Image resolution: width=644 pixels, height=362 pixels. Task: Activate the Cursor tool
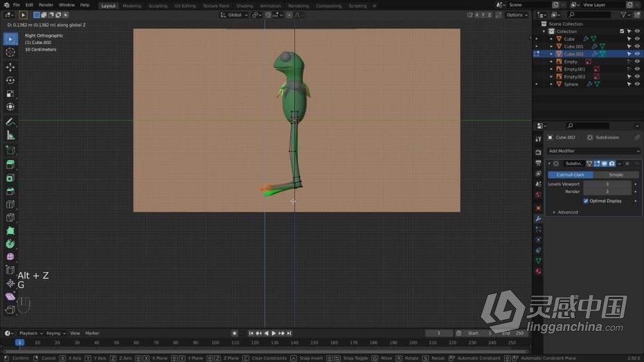(10, 53)
